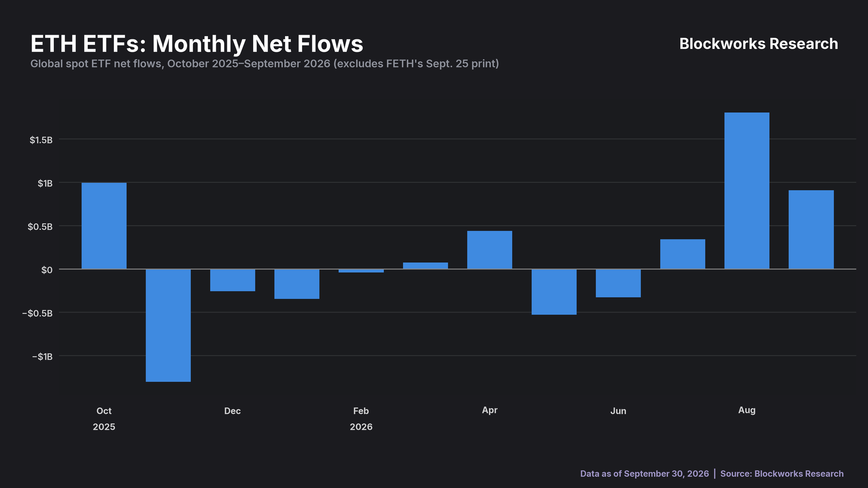
Task: Click the −$1B y-axis label
Action: [42, 357]
